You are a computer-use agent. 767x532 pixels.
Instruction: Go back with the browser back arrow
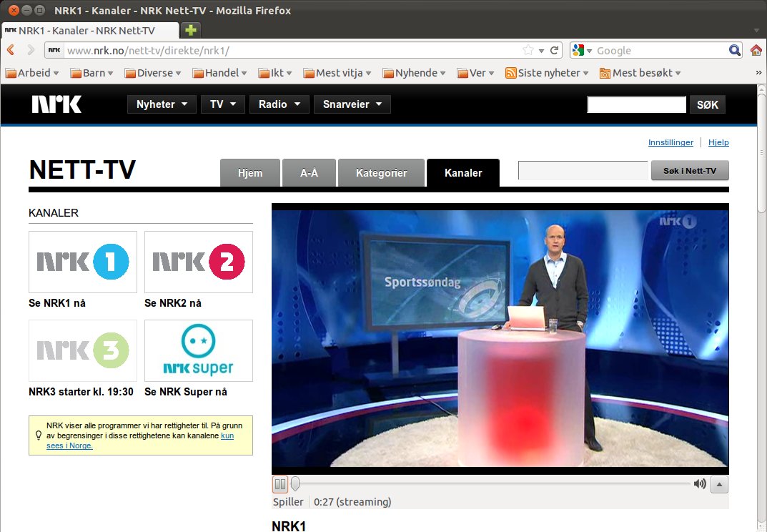(x=11, y=50)
